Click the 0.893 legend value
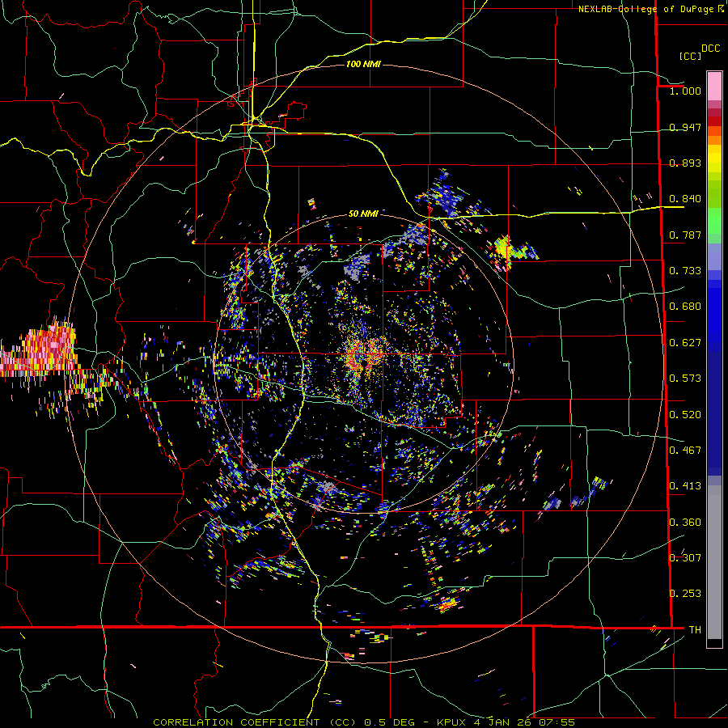Image resolution: width=728 pixels, height=728 pixels. (685, 163)
